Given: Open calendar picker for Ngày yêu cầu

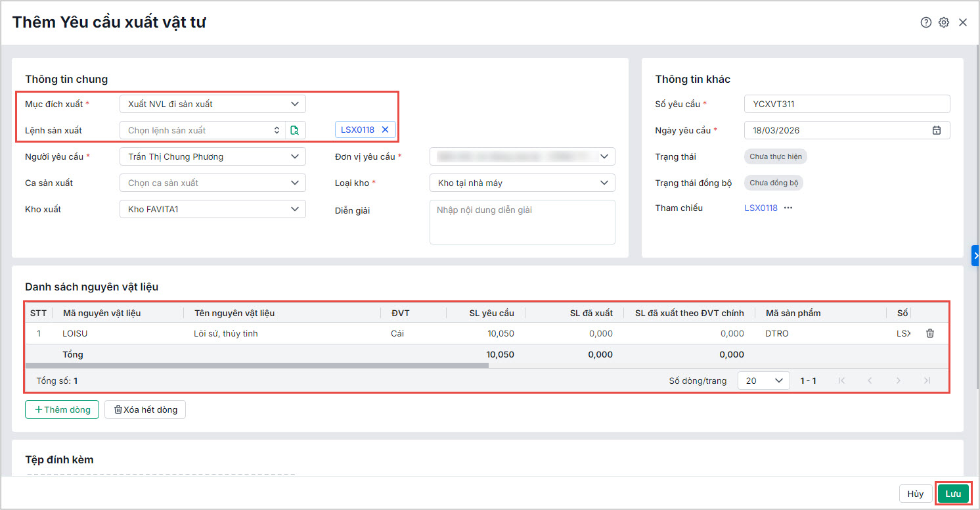Looking at the screenshot, I should pyautogui.click(x=937, y=130).
